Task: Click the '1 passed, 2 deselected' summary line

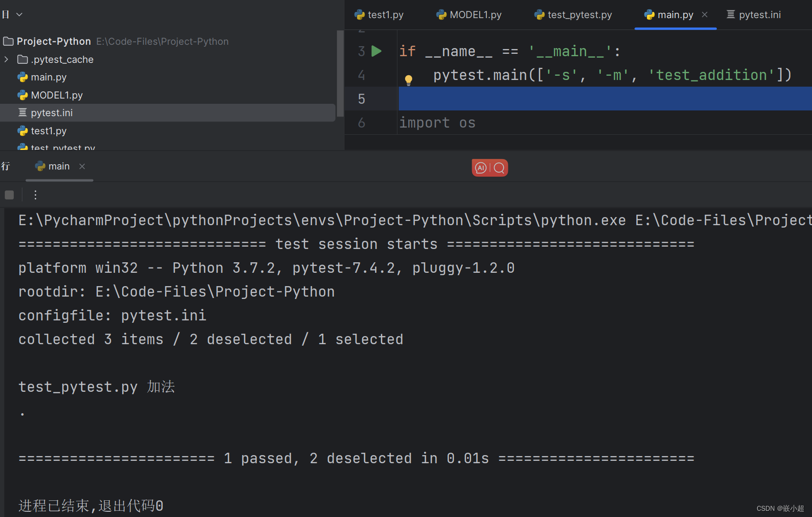Action: tap(356, 458)
